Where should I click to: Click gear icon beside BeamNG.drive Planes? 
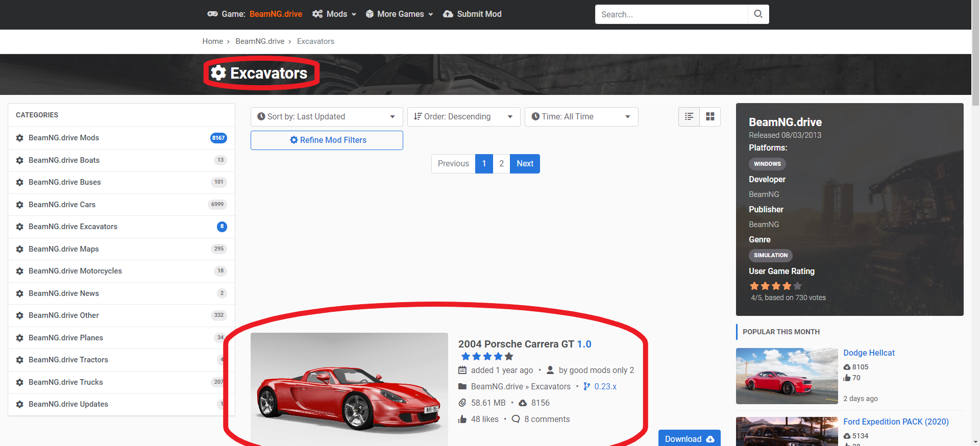(x=20, y=338)
